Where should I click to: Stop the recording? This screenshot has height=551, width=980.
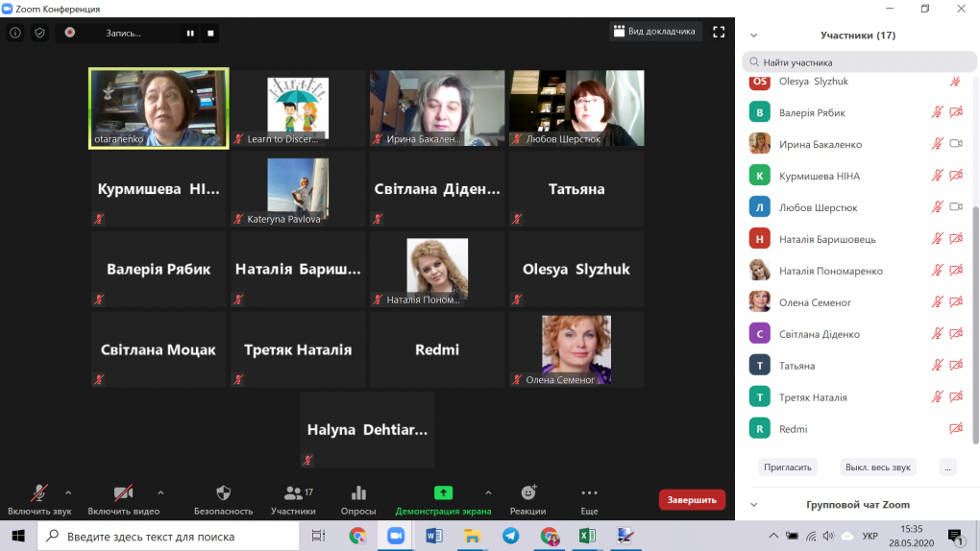click(x=210, y=33)
